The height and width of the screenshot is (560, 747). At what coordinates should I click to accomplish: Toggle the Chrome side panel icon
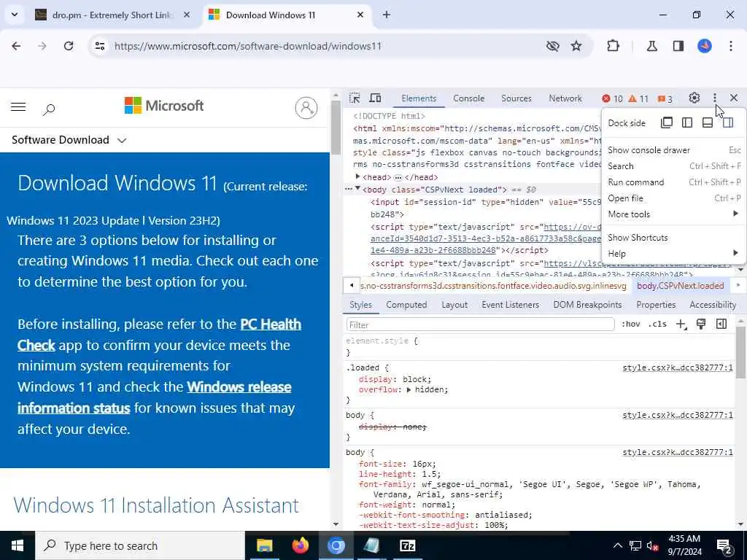tap(678, 46)
